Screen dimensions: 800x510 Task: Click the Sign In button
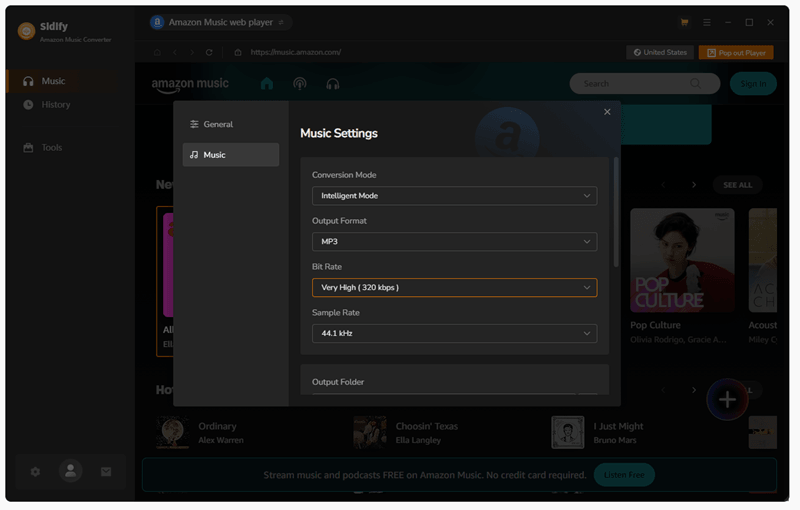click(x=753, y=84)
